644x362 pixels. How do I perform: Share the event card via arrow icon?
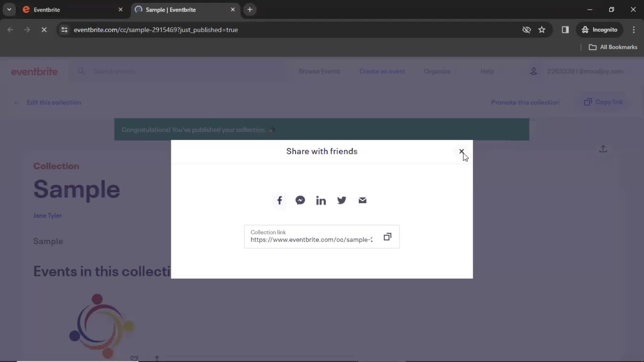click(x=157, y=358)
